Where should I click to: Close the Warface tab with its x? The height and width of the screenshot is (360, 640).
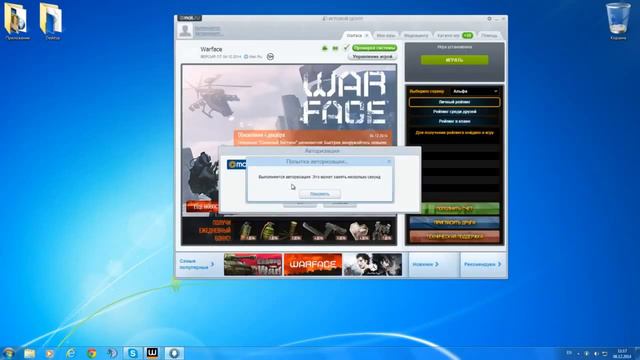tap(367, 36)
